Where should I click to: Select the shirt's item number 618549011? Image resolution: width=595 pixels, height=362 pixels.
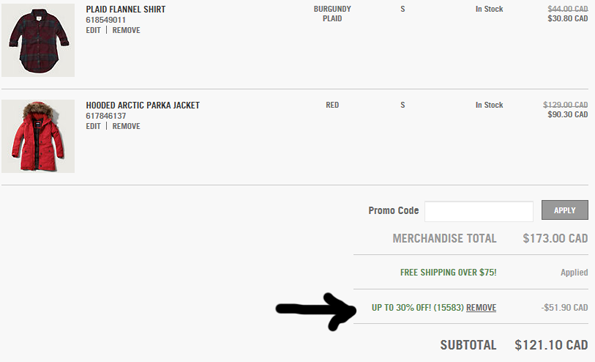click(105, 20)
